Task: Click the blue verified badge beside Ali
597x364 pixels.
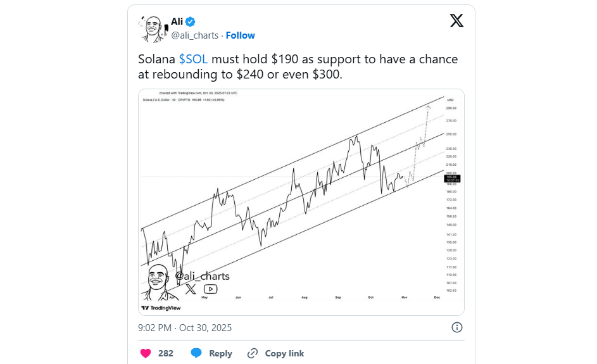Action: [x=191, y=22]
